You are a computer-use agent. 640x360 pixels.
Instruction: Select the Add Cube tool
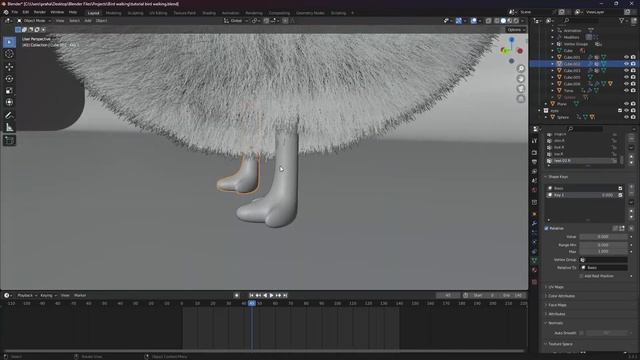tap(9, 140)
